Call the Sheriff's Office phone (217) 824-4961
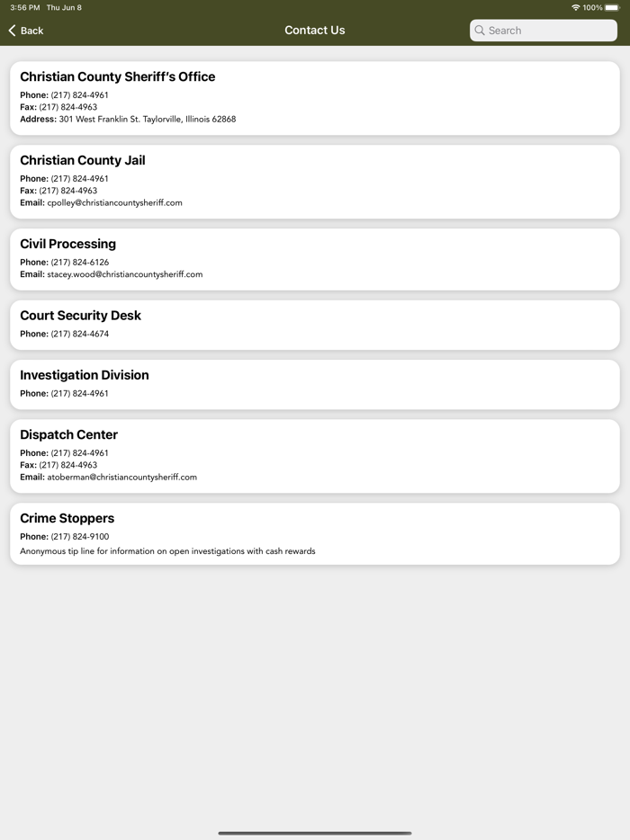 click(x=79, y=95)
